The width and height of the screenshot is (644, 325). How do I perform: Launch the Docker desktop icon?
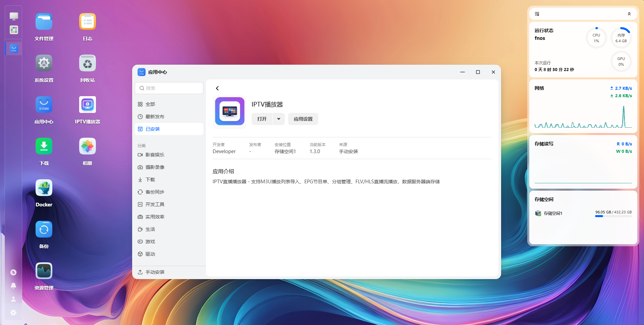tap(44, 188)
